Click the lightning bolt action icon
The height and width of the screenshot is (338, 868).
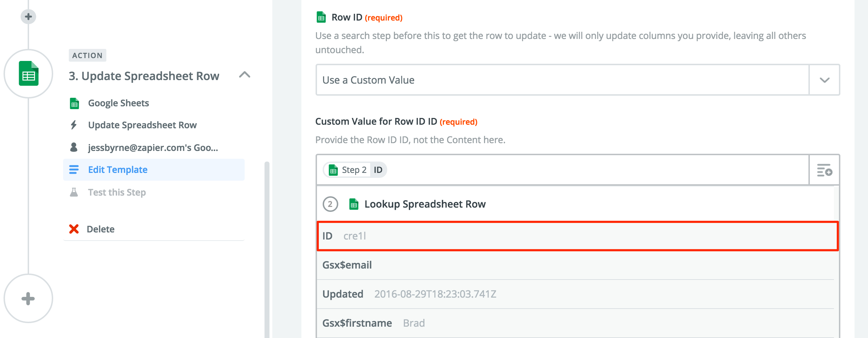pyautogui.click(x=74, y=125)
